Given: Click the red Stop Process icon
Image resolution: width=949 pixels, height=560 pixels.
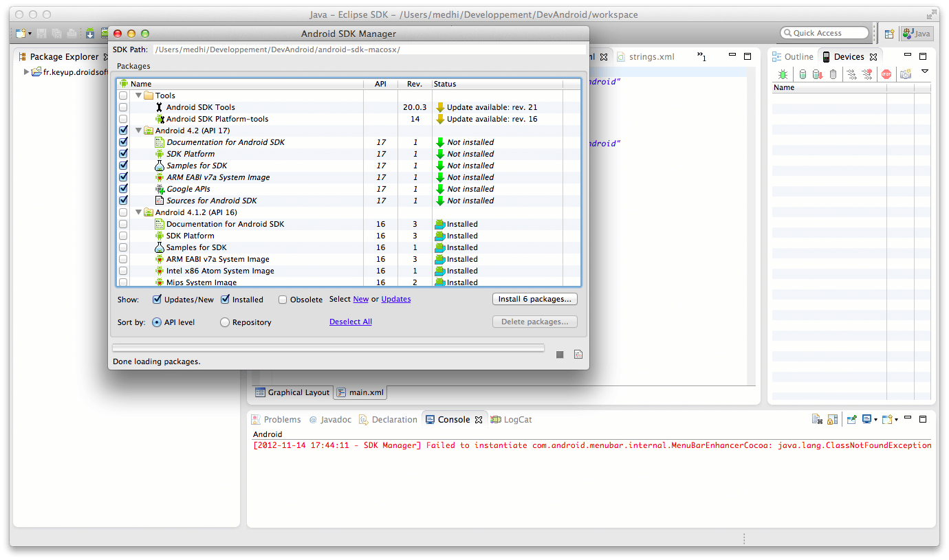Looking at the screenshot, I should coord(886,74).
